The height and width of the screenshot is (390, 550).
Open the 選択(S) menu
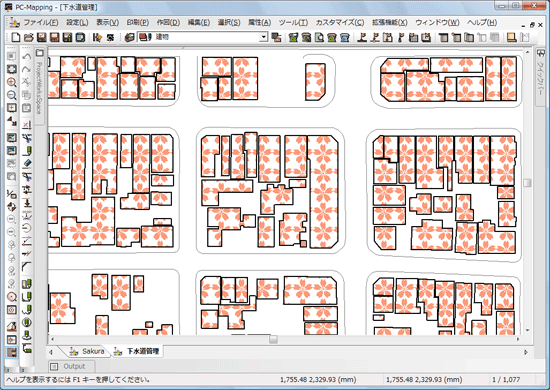pos(229,22)
